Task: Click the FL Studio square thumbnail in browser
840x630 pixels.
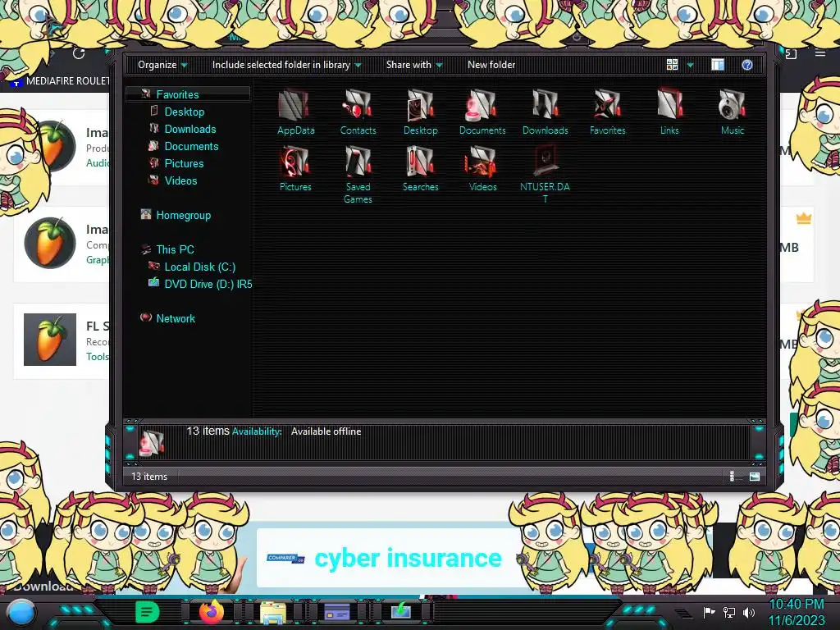Action: (50, 340)
